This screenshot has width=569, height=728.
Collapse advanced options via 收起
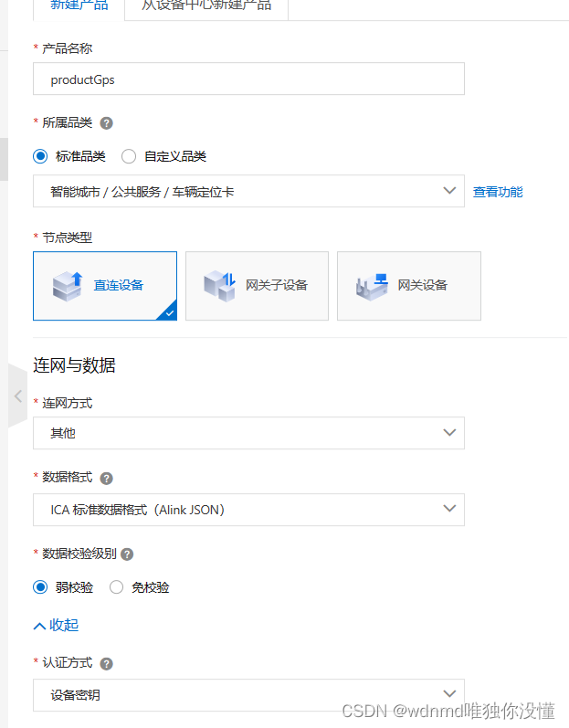(x=56, y=626)
